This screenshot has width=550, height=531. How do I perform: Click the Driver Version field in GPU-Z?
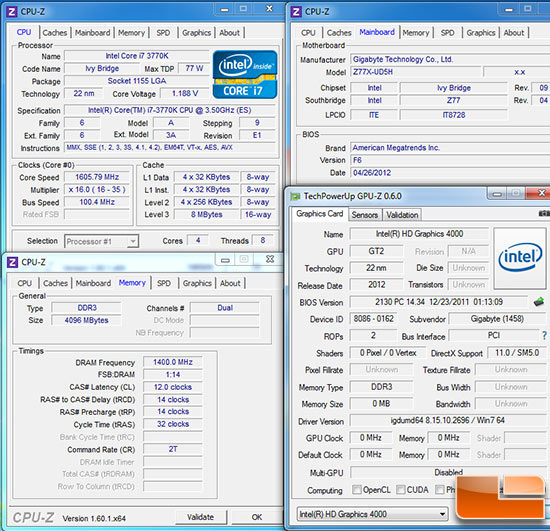448,420
